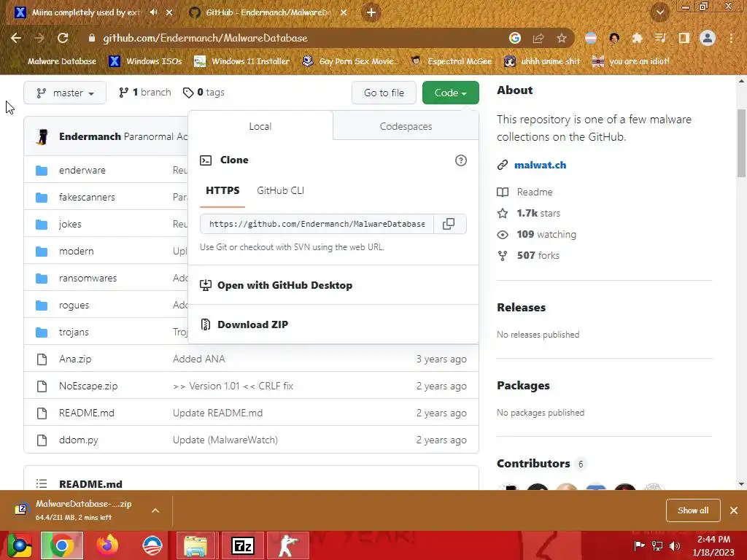View the 1.7k stars link

click(x=538, y=214)
